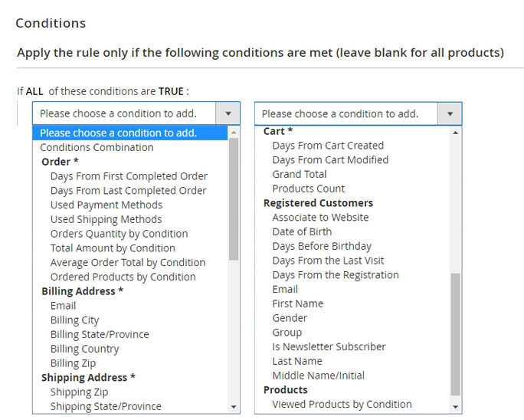Viewport: 524px width, 420px height.
Task: Choose Shipping Zip option
Action: 79,392
